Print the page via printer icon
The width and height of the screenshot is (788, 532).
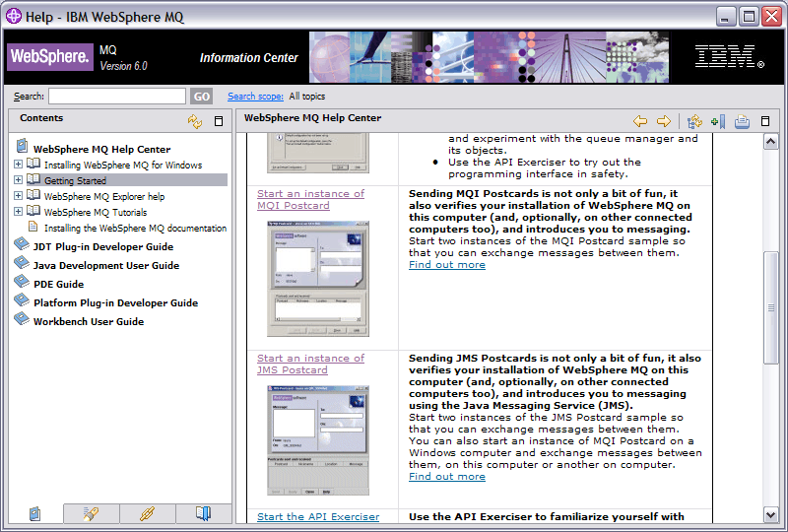742,121
